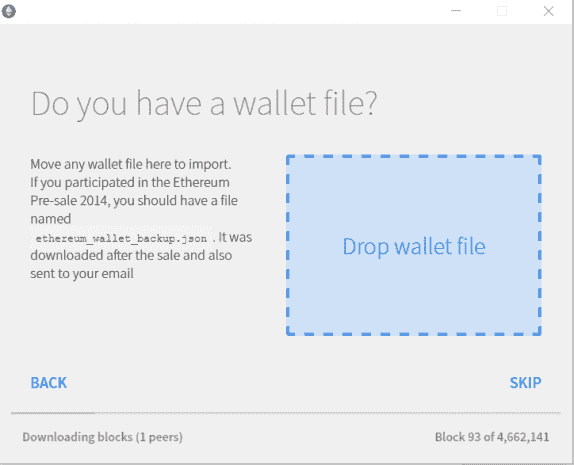Viewport: 574px width, 465px height.
Task: Select the Downloading blocks (1 peers) status text
Action: (x=102, y=437)
